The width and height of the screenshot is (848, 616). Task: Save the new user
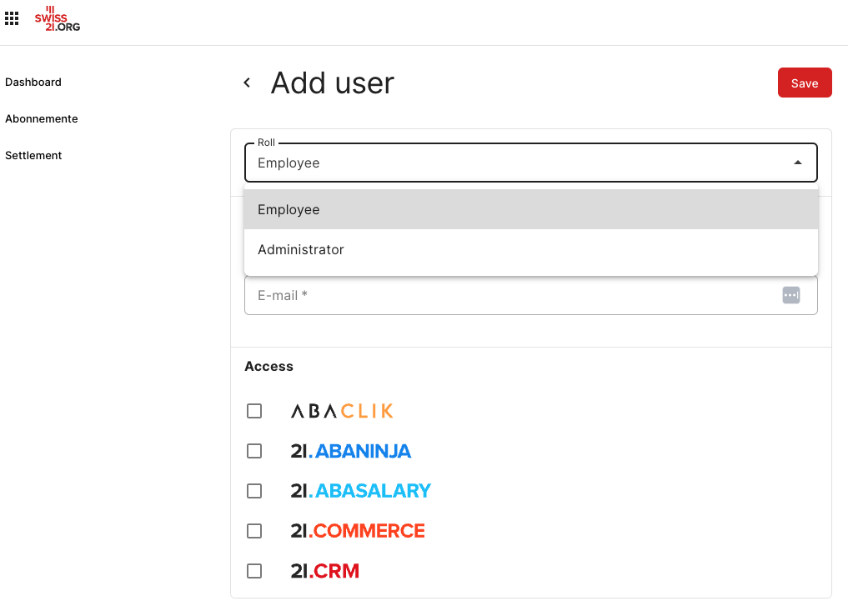tap(804, 83)
